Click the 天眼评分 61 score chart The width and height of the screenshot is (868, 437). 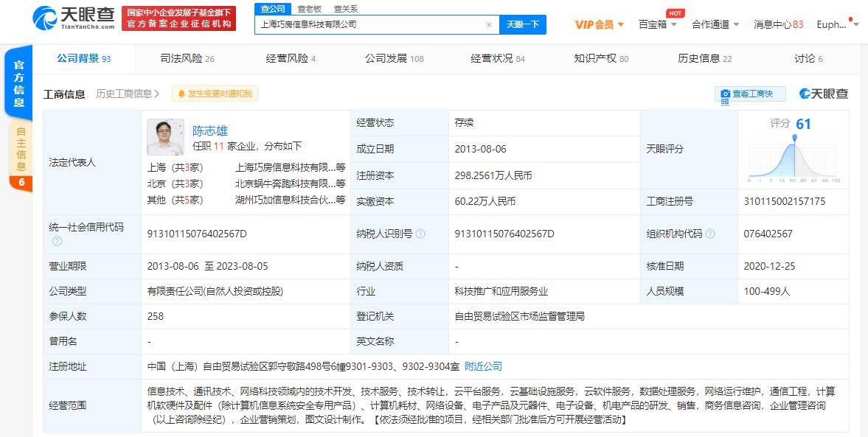794,150
